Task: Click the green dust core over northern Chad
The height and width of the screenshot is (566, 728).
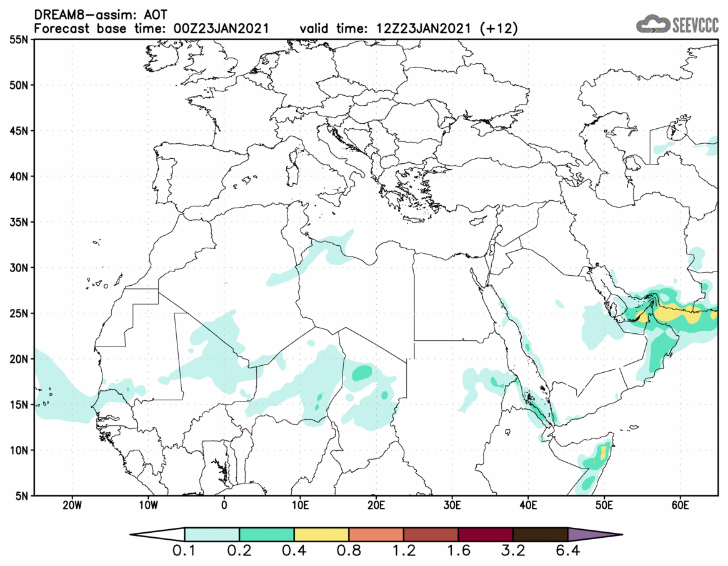Action: pos(362,373)
